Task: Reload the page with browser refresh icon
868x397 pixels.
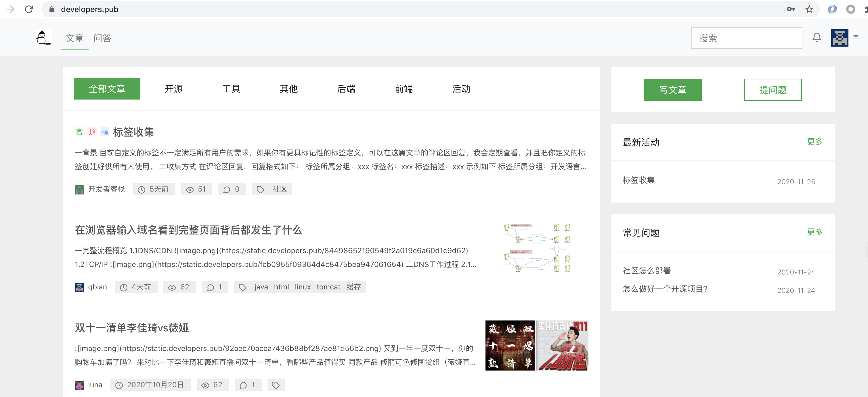Action: click(29, 9)
